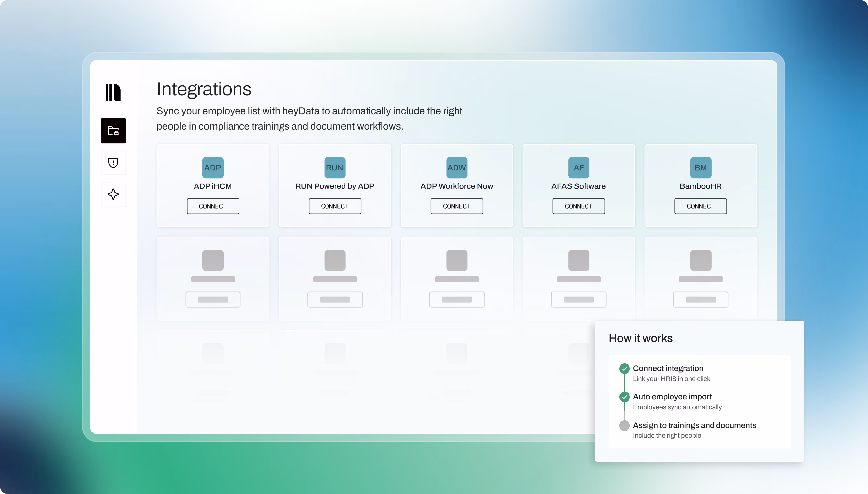The height and width of the screenshot is (494, 868).
Task: Click the RUN Powered by ADP name
Action: [x=334, y=186]
